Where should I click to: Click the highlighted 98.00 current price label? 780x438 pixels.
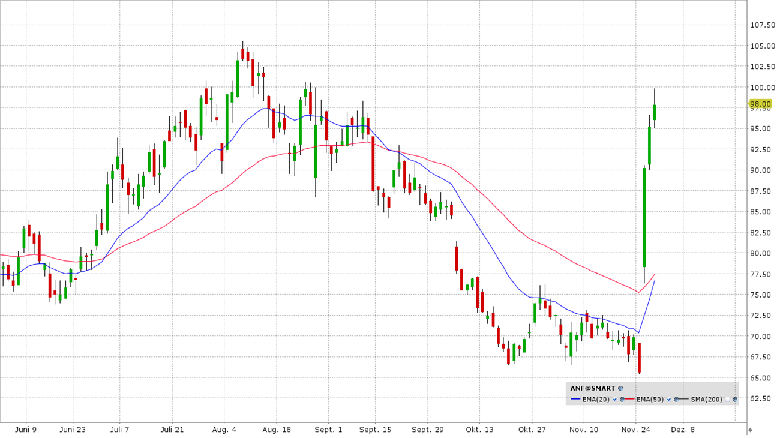(761, 104)
